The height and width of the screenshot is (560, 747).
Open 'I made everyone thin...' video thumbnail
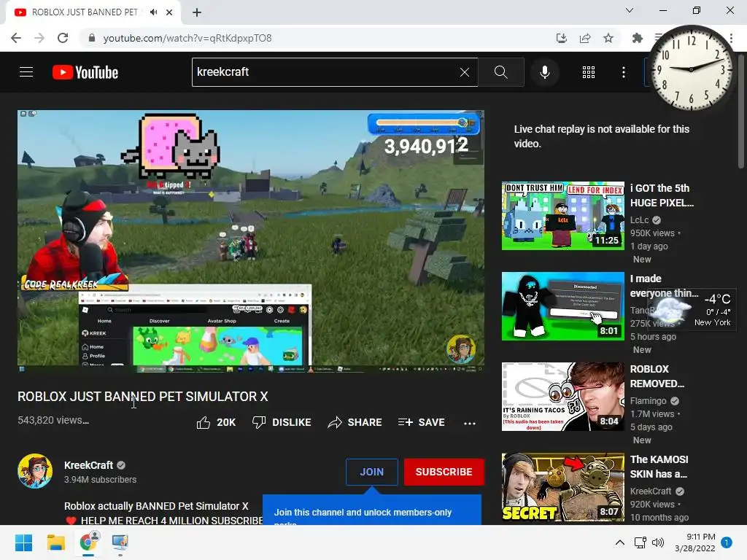(562, 306)
